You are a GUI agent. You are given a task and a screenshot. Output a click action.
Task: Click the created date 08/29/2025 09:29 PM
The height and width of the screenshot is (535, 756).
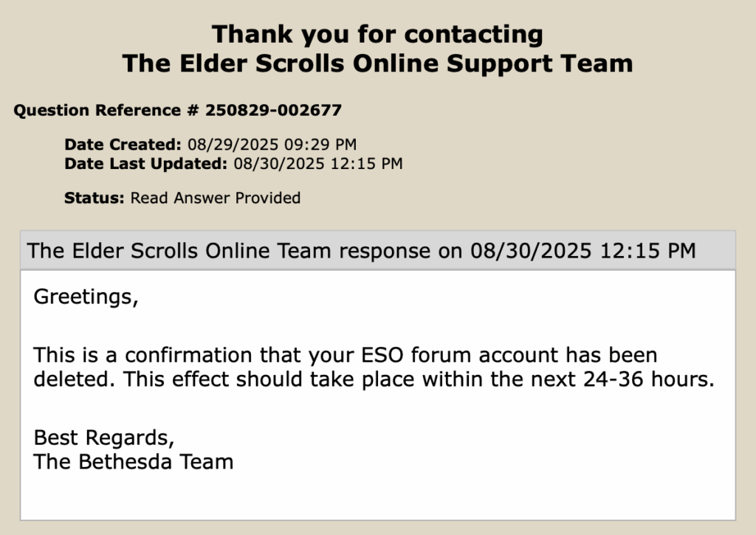(272, 145)
